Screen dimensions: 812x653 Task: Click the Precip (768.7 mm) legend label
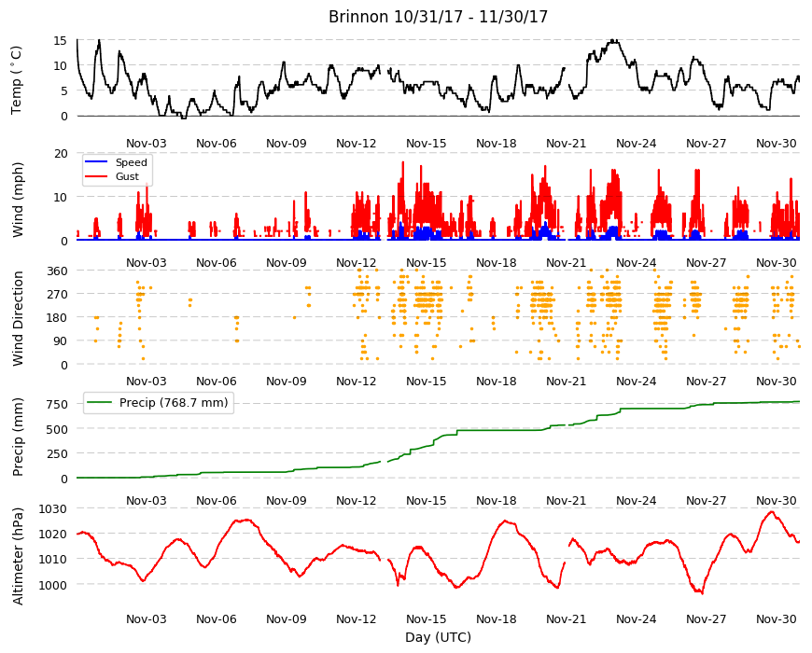174,403
